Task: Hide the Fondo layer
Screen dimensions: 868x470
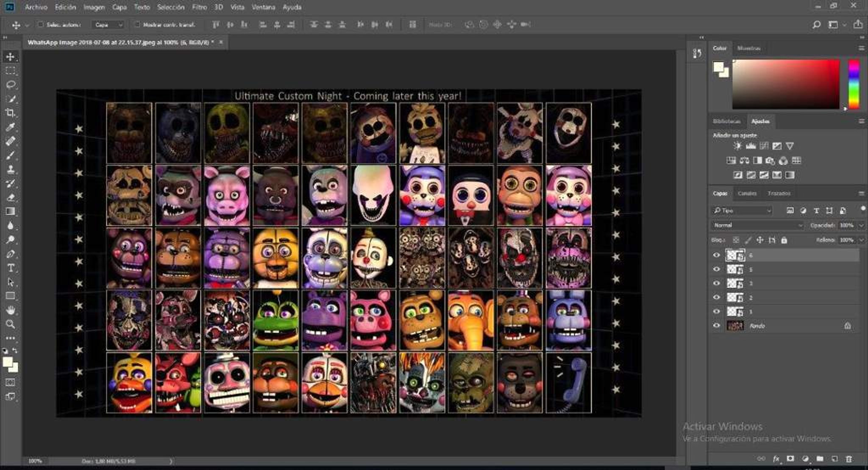Action: tap(716, 326)
